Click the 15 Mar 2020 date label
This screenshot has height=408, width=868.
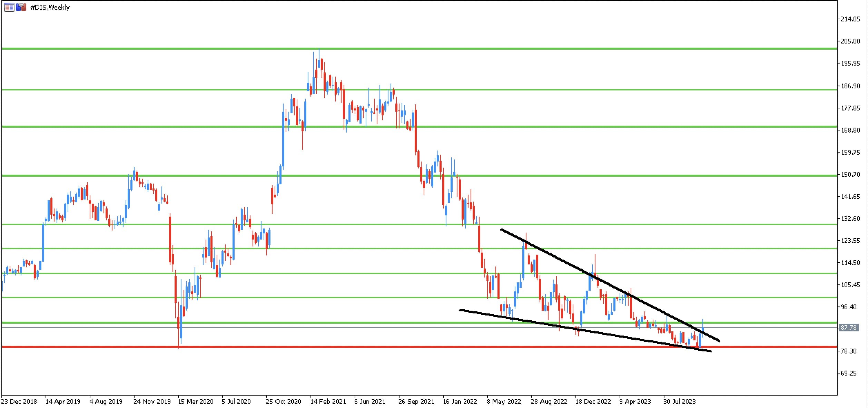tap(196, 402)
